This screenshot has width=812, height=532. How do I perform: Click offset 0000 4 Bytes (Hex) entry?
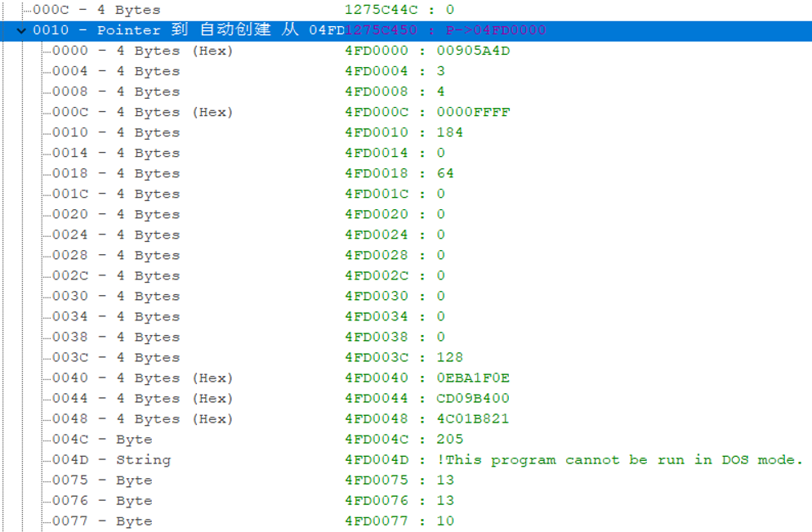pos(142,51)
